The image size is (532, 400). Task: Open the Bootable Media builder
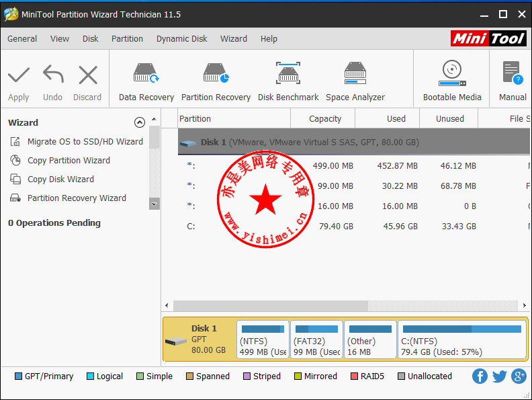(452, 81)
